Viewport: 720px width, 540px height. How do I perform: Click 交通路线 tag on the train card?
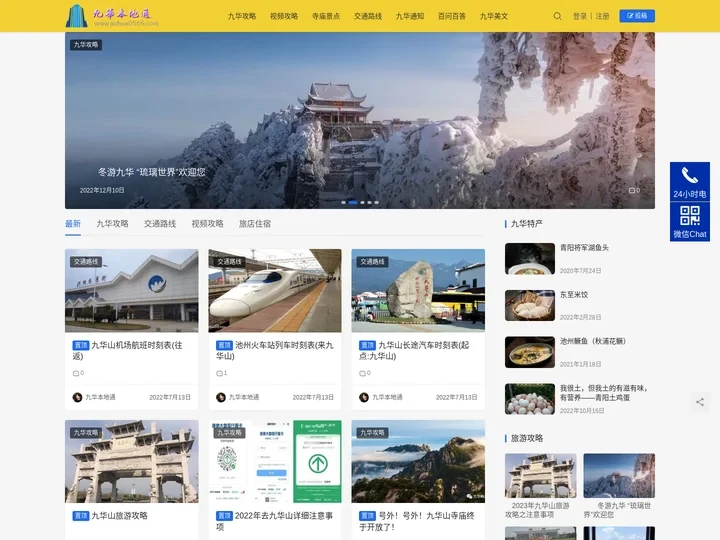[230, 262]
